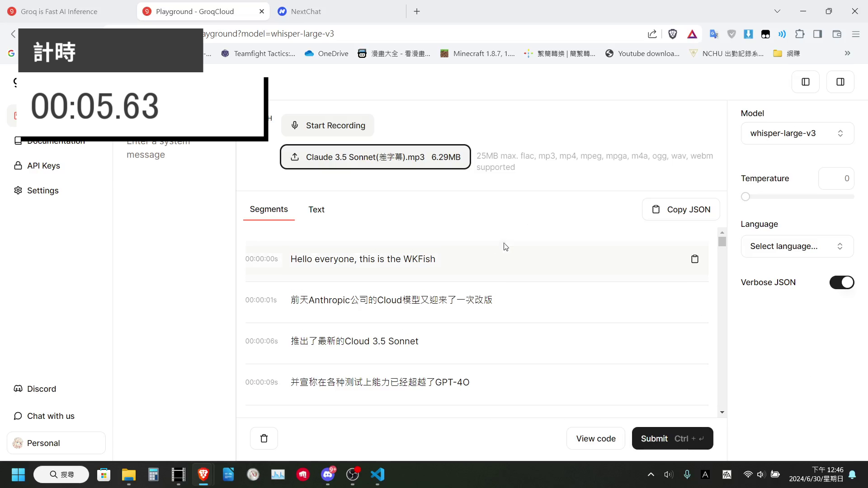Screen dimensions: 868x488
Task: Click the taskbar search box
Action: [61, 474]
